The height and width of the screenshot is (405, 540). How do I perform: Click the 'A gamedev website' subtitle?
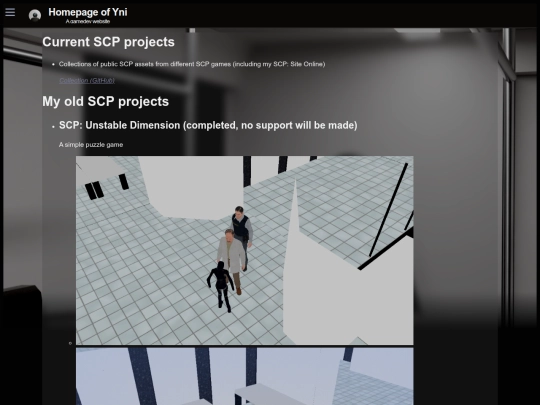tap(88, 21)
